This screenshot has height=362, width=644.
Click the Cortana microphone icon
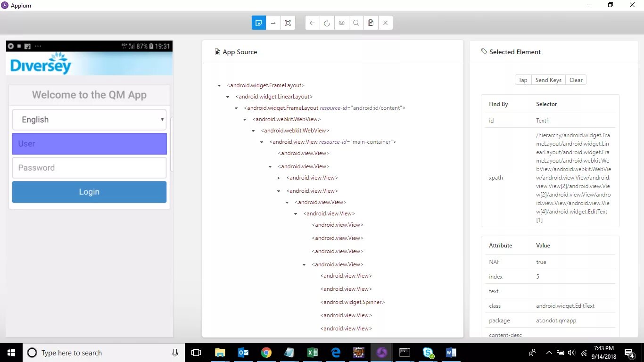click(x=175, y=353)
